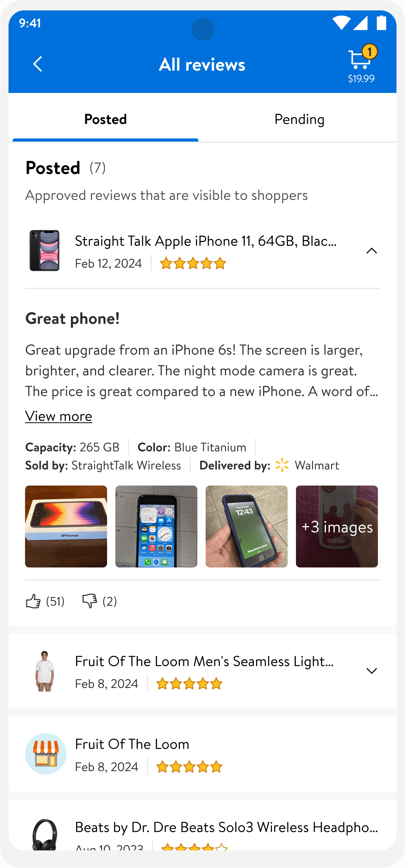
Task: View the iPhone home screen photo
Action: 156,526
